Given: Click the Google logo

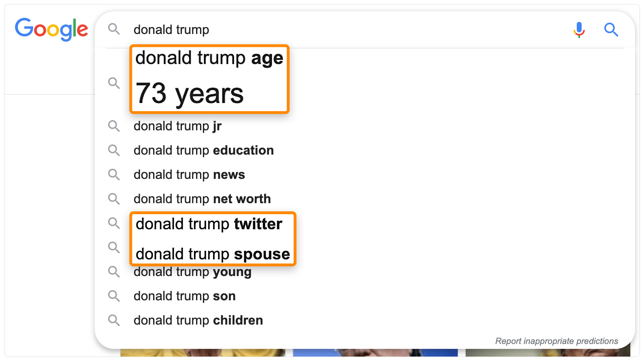Looking at the screenshot, I should click(51, 29).
